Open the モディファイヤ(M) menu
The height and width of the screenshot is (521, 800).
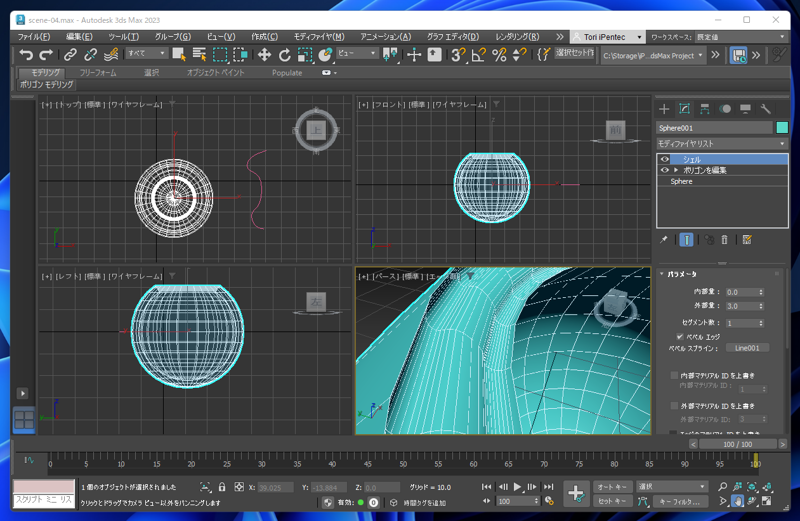[319, 37]
